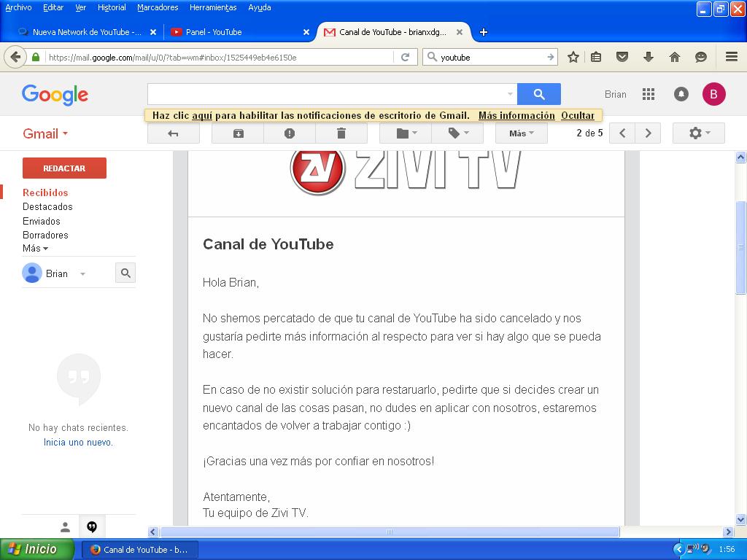Click the Ocultar notification link
This screenshot has height=560, width=747.
(x=577, y=115)
